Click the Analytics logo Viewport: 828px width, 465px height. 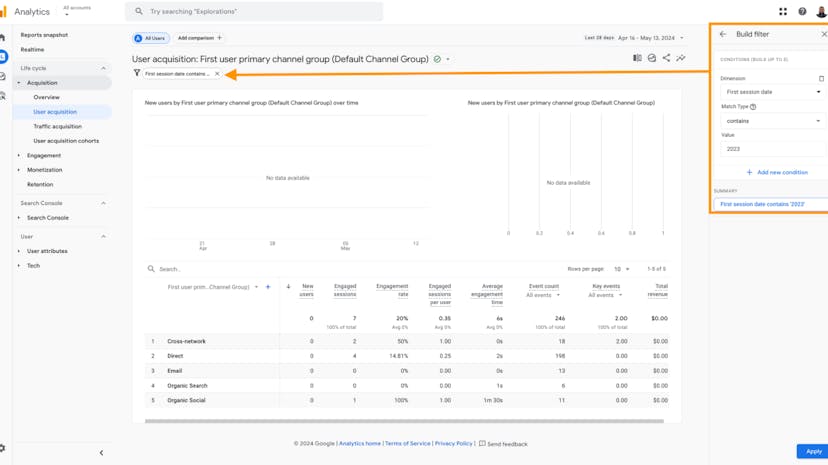tap(4, 12)
